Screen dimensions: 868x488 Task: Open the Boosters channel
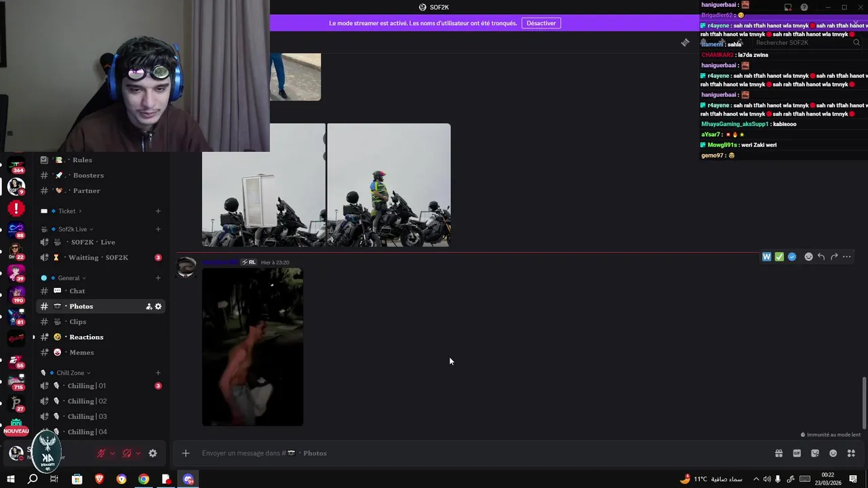100,175
